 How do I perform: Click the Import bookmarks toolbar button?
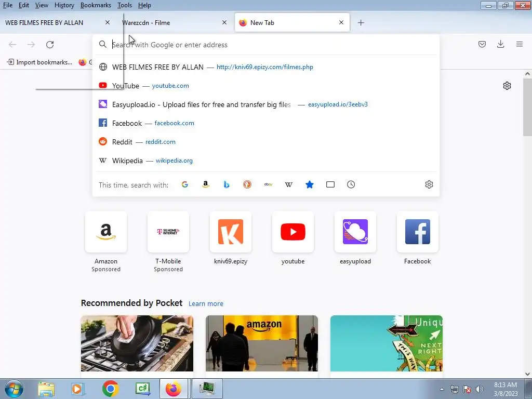39,62
